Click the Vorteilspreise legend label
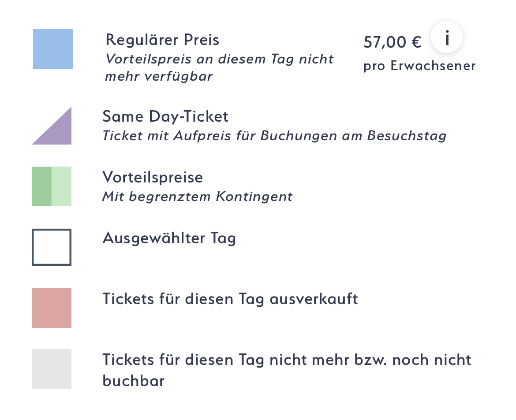 [153, 178]
